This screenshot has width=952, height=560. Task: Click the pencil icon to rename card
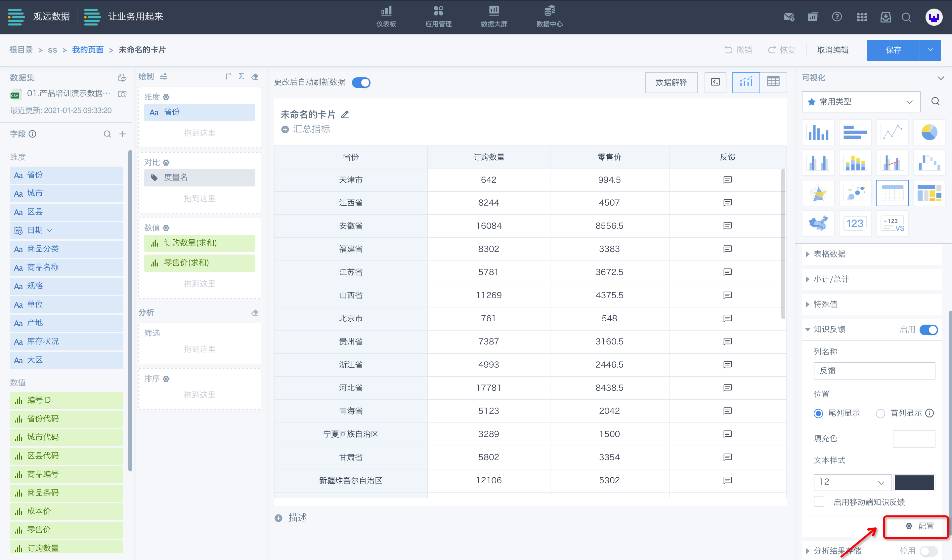345,114
